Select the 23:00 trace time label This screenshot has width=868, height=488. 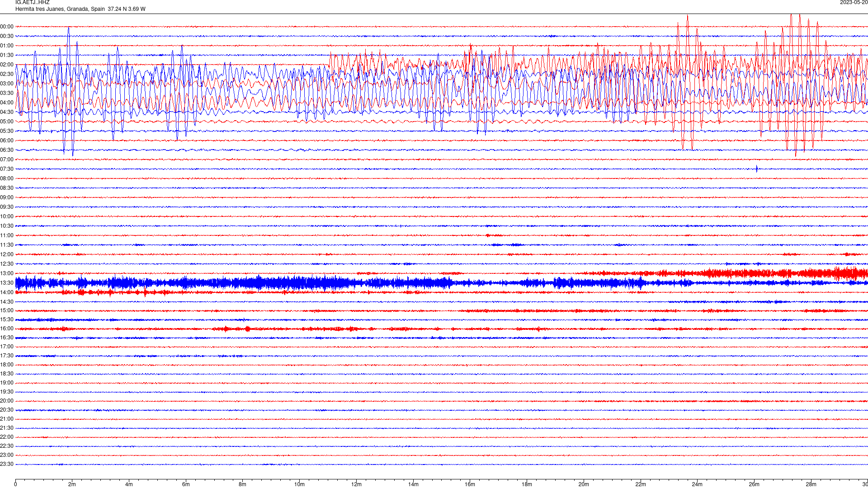tap(7, 455)
